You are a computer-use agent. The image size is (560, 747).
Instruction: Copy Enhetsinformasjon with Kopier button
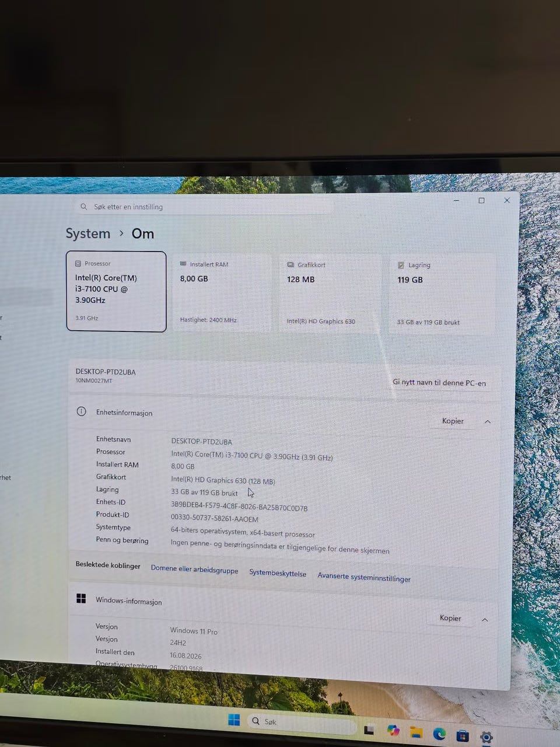click(453, 421)
